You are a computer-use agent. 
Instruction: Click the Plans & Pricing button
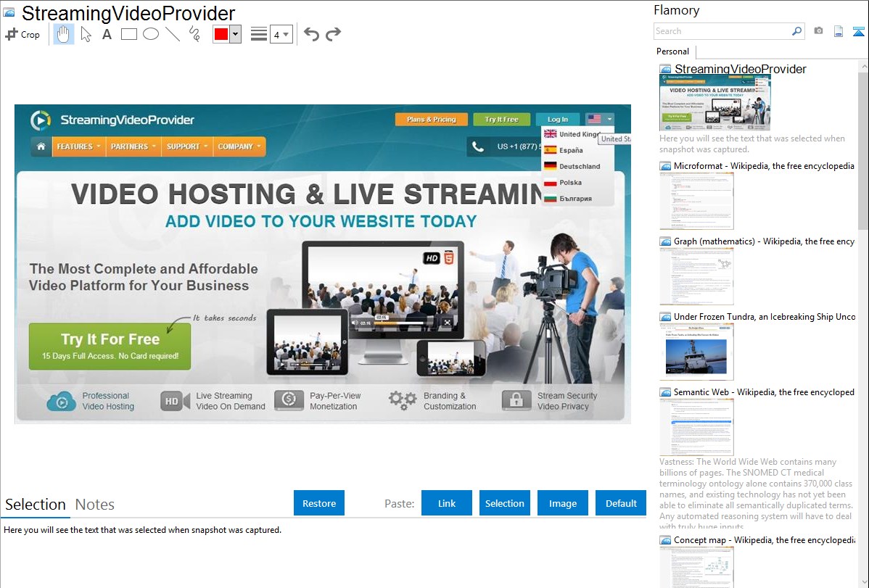coord(431,119)
